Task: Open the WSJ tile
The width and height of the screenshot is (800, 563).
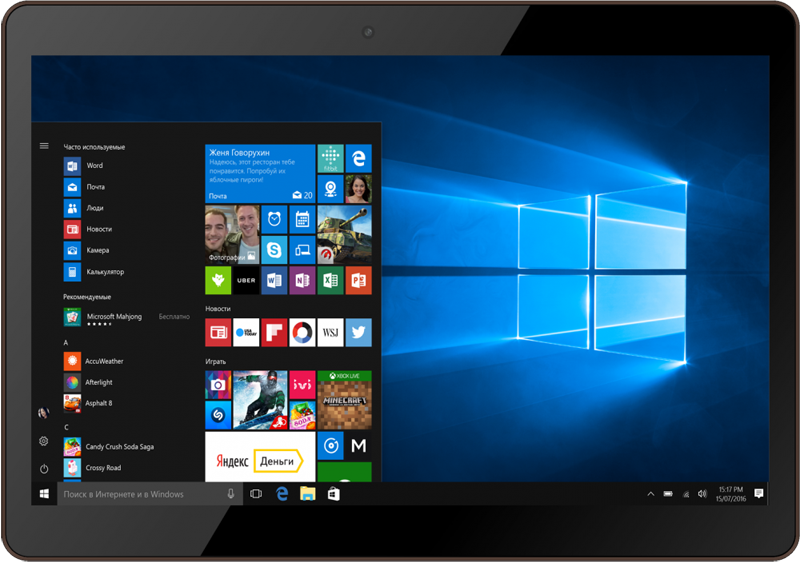Action: (331, 333)
